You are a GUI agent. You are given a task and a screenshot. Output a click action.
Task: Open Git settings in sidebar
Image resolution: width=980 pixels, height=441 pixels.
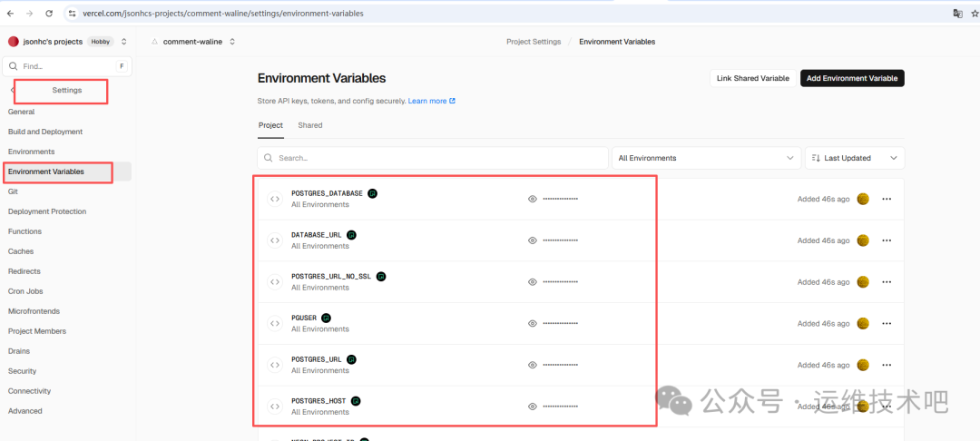(x=13, y=191)
